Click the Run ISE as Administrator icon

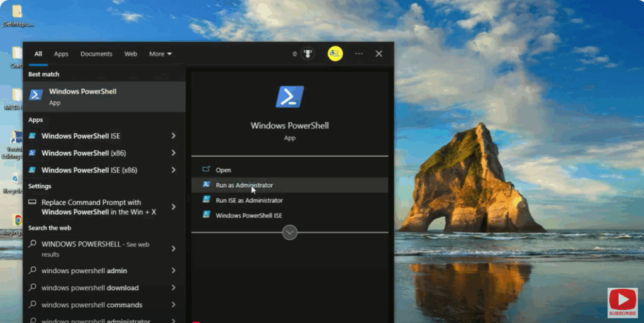206,200
